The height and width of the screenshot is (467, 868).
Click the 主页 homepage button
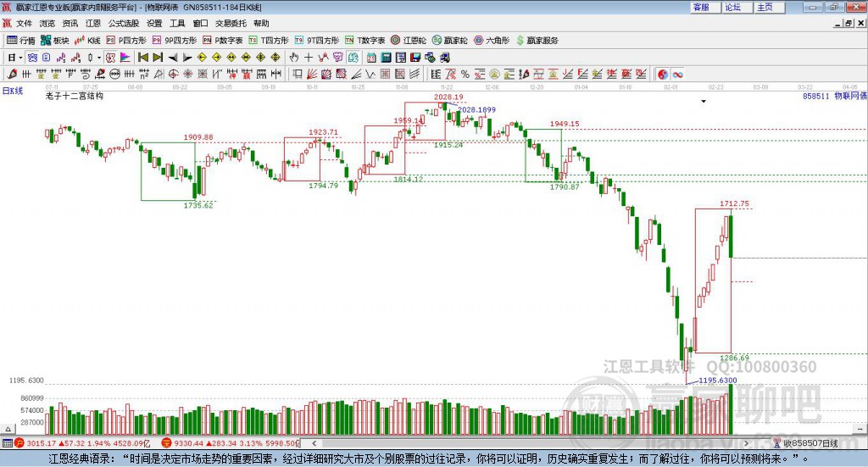(768, 7)
